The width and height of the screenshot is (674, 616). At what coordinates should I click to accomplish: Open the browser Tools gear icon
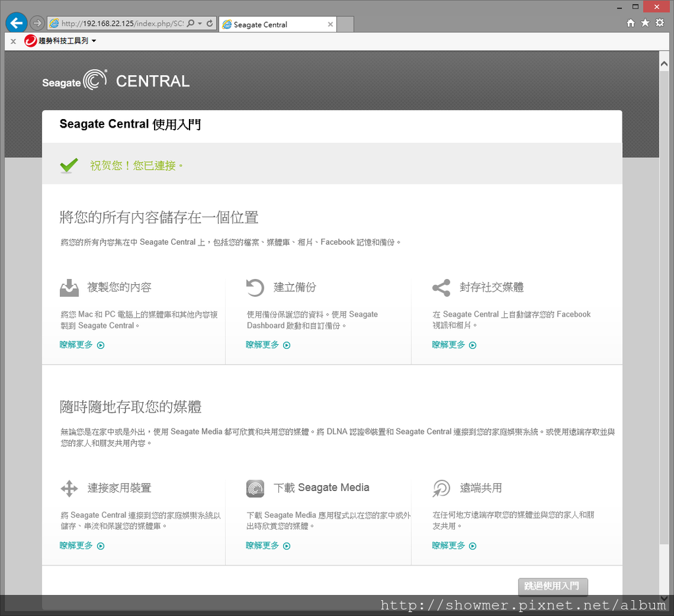pos(660,23)
